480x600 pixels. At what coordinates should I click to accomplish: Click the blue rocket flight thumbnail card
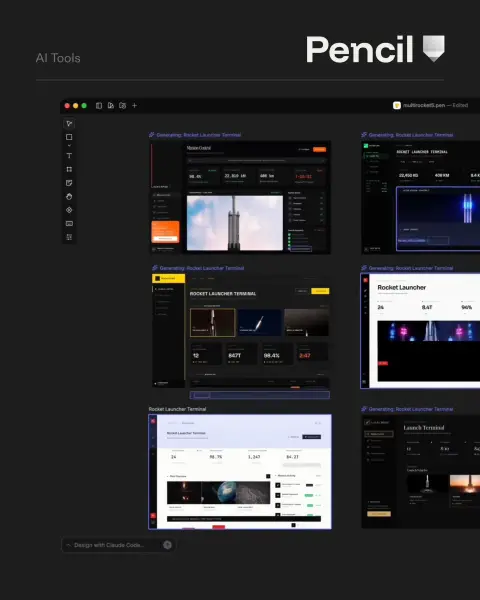coord(260,323)
